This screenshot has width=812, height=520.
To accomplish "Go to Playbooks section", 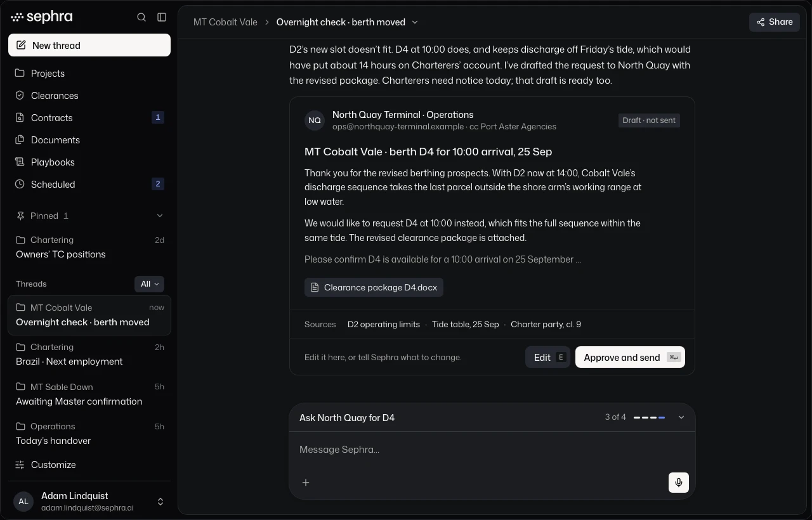I will (89, 162).
